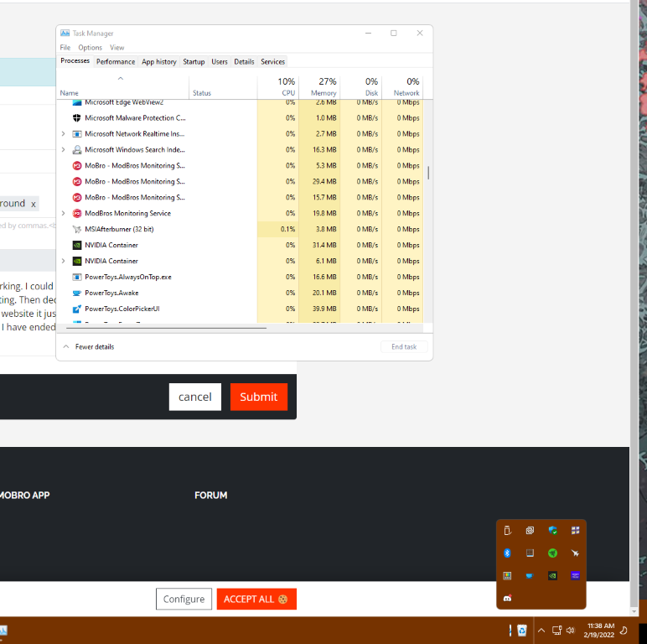
Task: Switch to the Startup tab
Action: 194,61
